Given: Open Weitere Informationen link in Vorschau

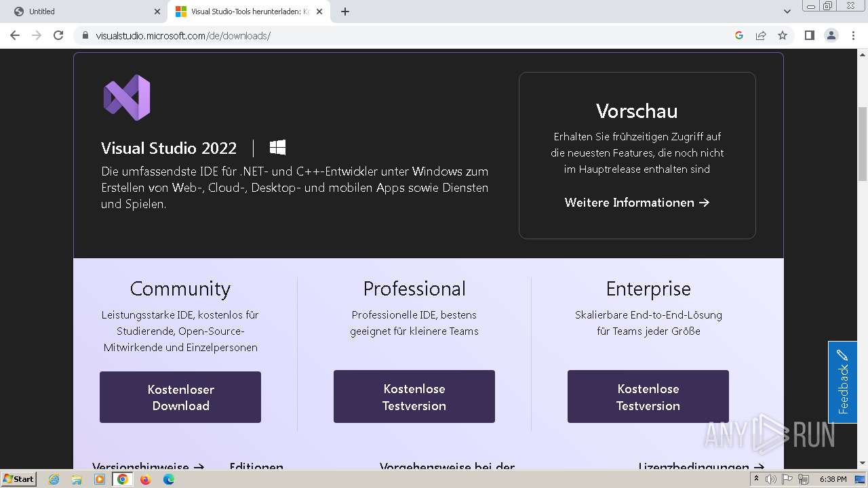Looking at the screenshot, I should point(637,202).
